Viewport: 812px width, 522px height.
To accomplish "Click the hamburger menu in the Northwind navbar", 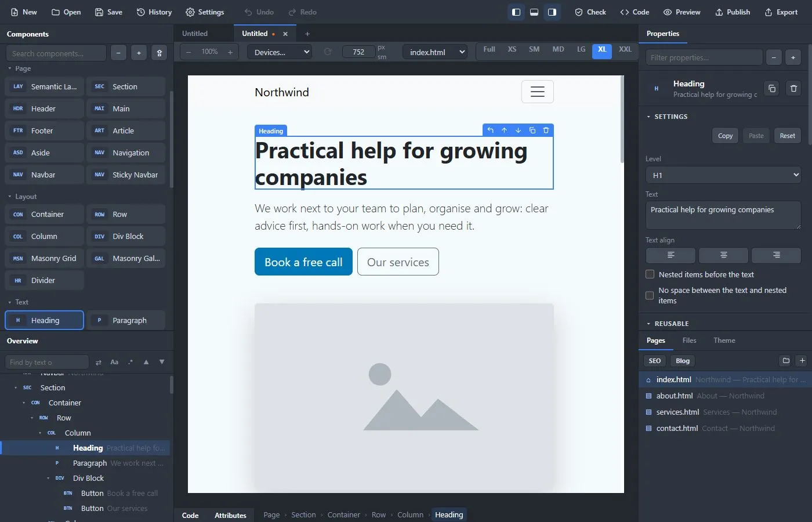I will pyautogui.click(x=538, y=92).
